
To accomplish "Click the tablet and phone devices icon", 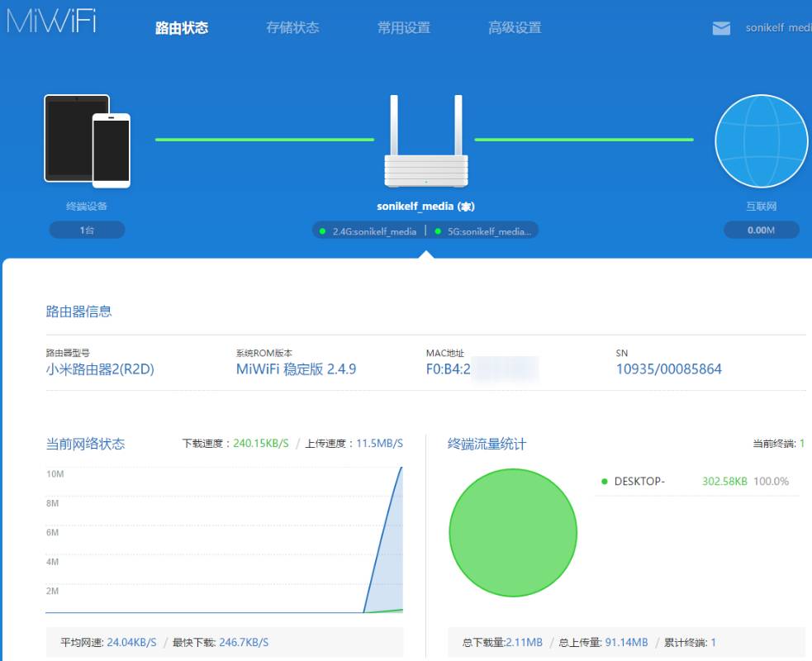I will pos(88,140).
